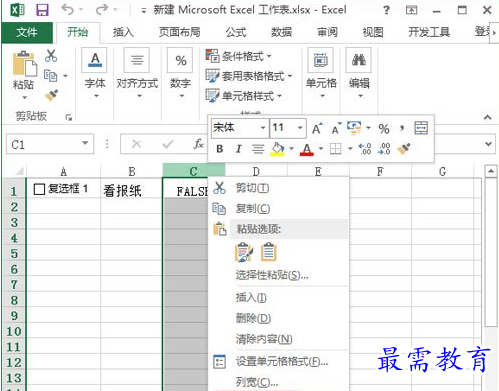Open the font size 11 dropdown
The image size is (499, 391).
pyautogui.click(x=300, y=128)
